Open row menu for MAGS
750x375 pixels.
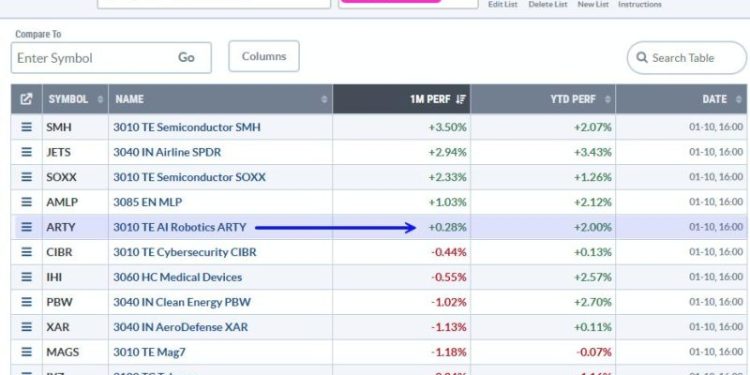[x=27, y=352]
